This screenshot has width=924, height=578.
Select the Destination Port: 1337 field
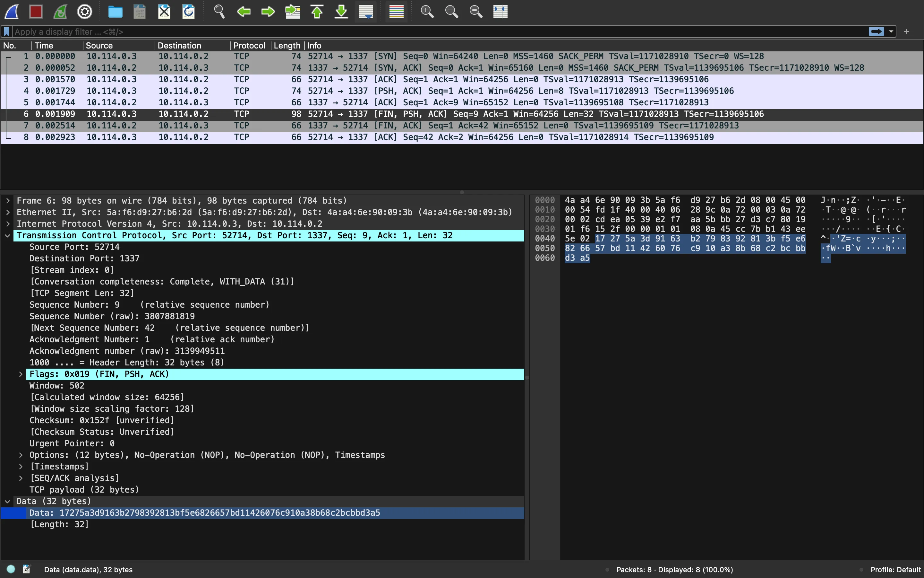pyautogui.click(x=84, y=258)
